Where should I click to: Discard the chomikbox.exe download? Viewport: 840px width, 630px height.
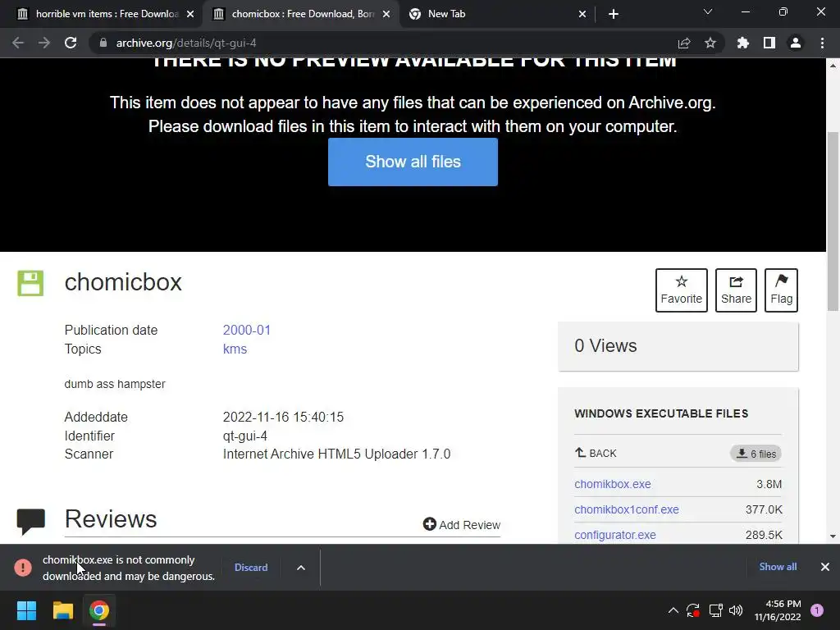coord(251,568)
